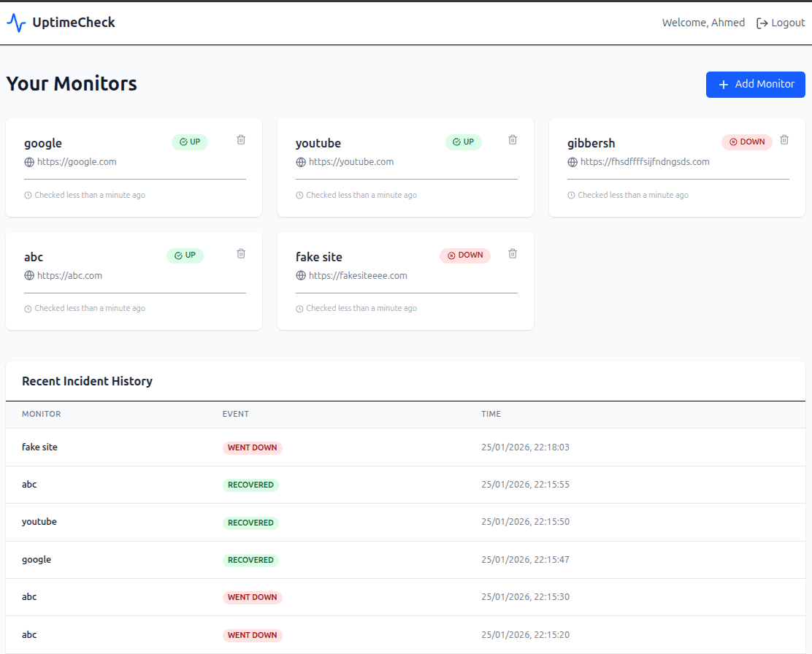812x654 pixels.
Task: Click the Welcome, Ahmed text in the header
Action: coord(703,23)
